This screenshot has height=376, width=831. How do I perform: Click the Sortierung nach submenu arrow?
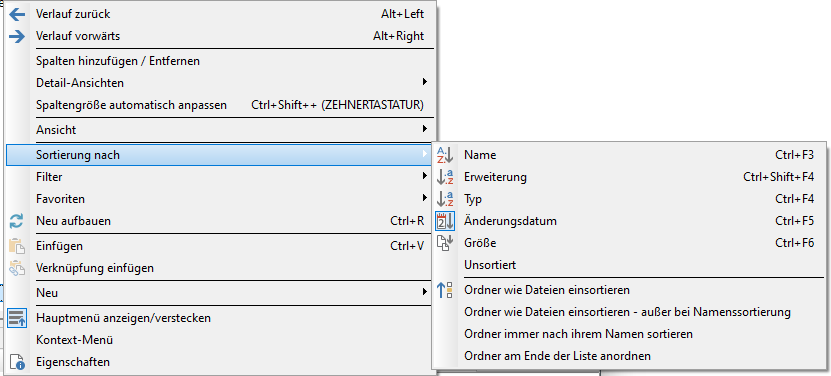(x=425, y=154)
